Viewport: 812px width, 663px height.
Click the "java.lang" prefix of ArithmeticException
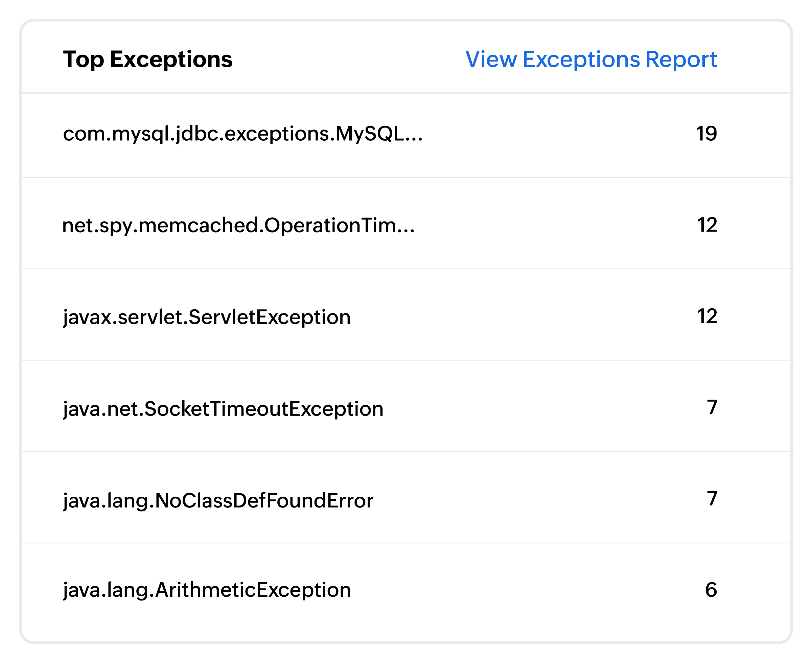click(x=106, y=590)
